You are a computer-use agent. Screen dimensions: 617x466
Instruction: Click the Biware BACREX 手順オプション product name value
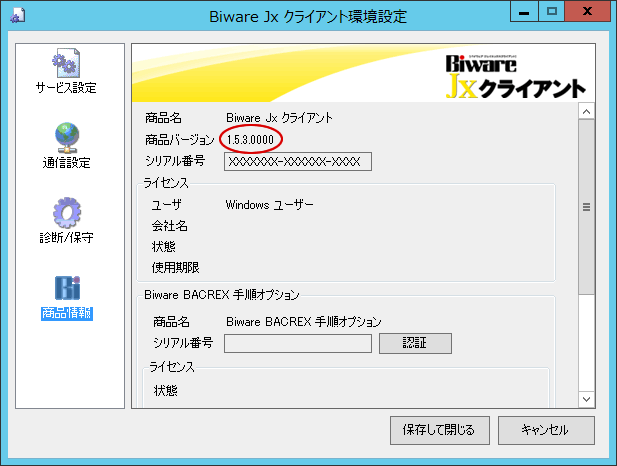pos(304,322)
